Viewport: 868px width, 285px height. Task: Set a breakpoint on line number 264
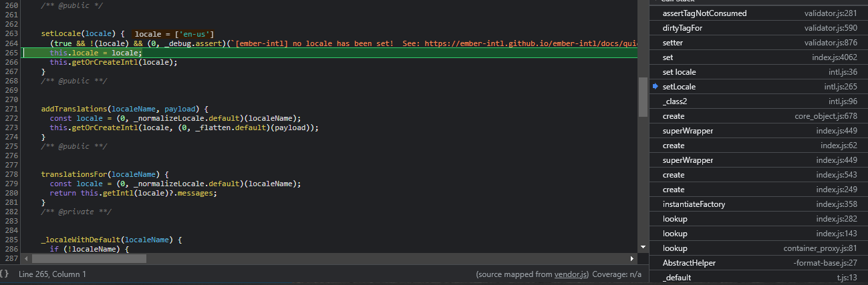10,43
